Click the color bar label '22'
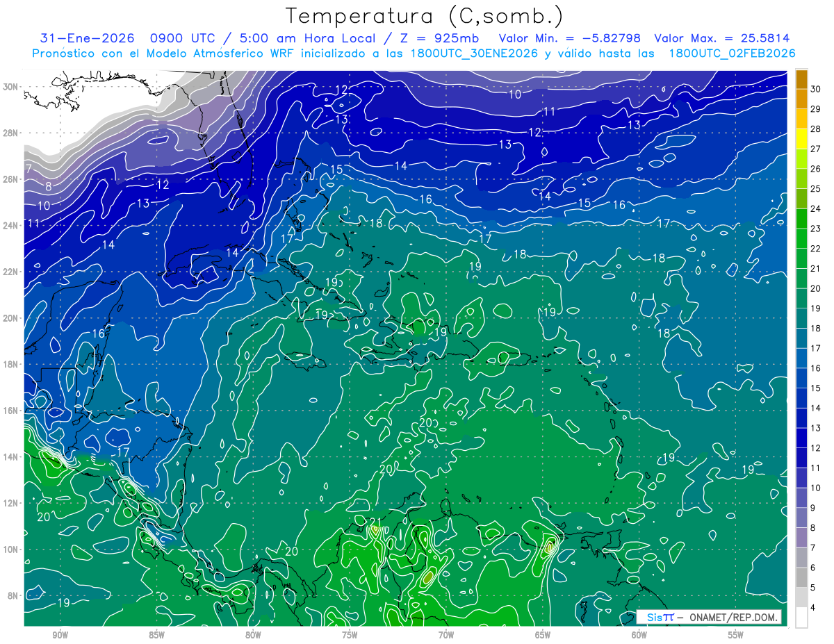This screenshot has width=834, height=644. [x=815, y=249]
